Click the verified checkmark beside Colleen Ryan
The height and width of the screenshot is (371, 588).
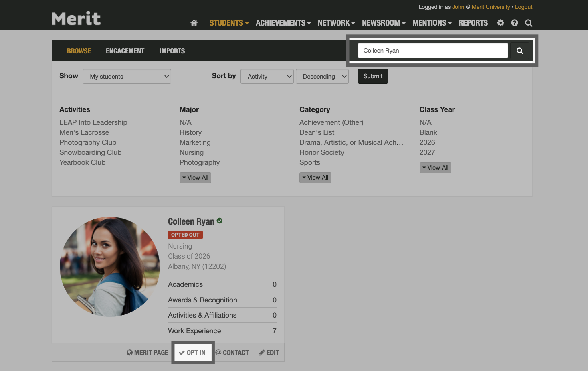219,221
